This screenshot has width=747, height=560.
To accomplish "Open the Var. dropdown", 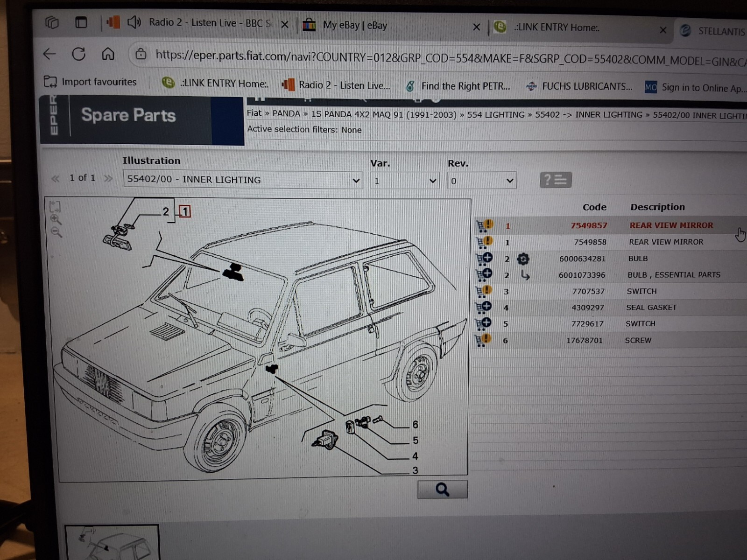I will [x=405, y=181].
